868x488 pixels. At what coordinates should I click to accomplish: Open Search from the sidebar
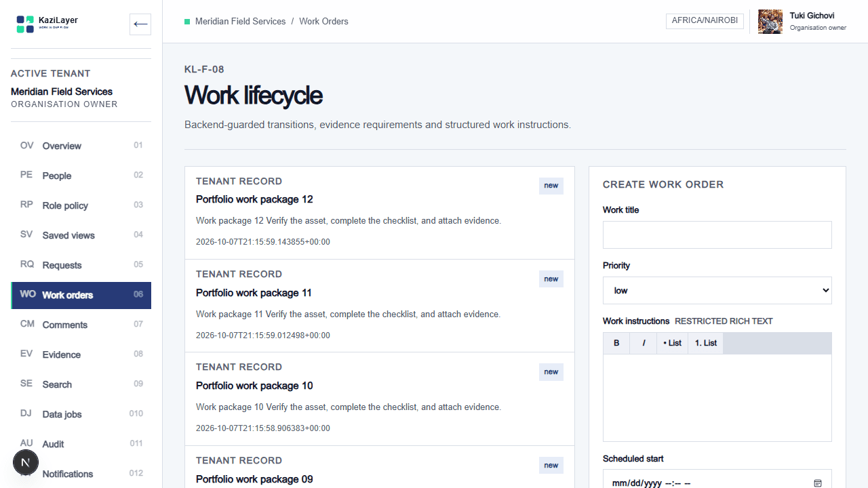click(x=81, y=384)
